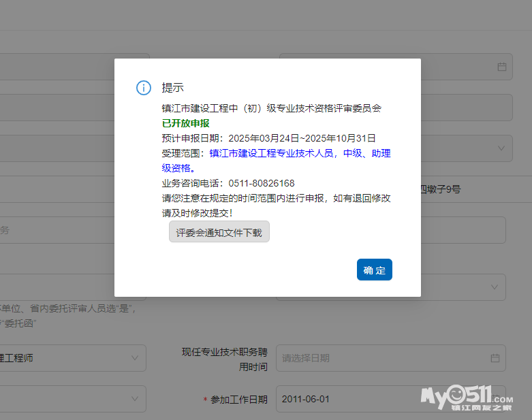532x420 pixels.
Task: Download the 评委会通知文件下载 file
Action: coord(219,232)
